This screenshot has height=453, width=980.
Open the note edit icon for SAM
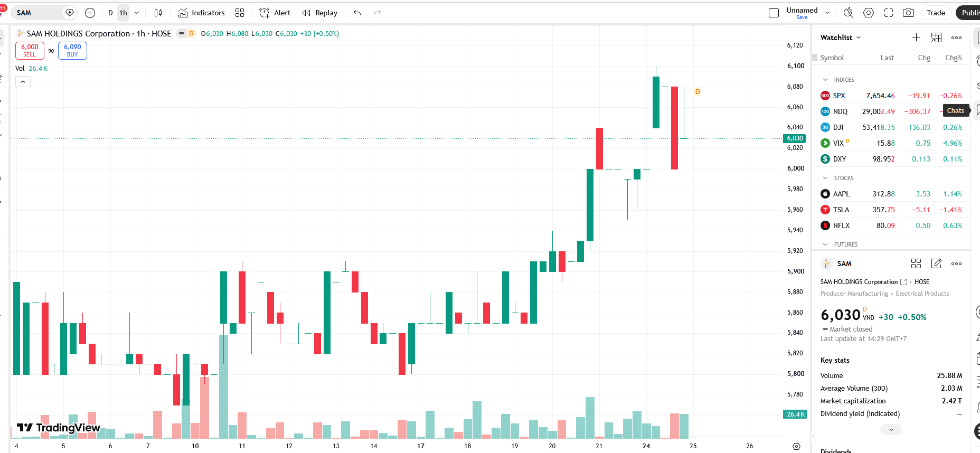936,263
